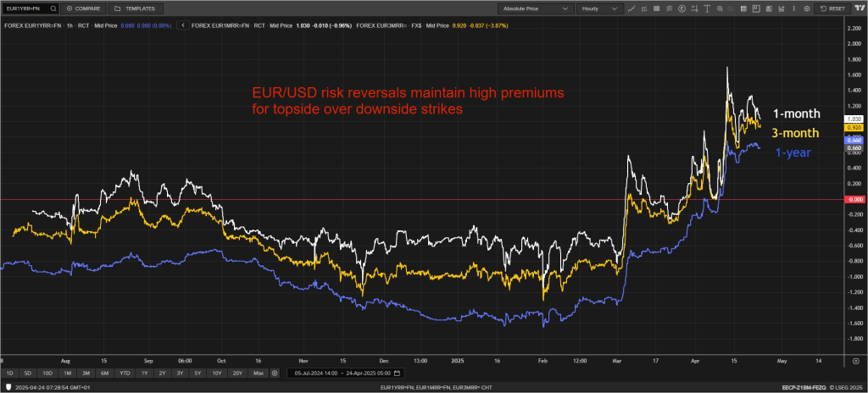Toggle the go-to-date icon after Max
This screenshot has height=393, width=868.
click(x=275, y=373)
